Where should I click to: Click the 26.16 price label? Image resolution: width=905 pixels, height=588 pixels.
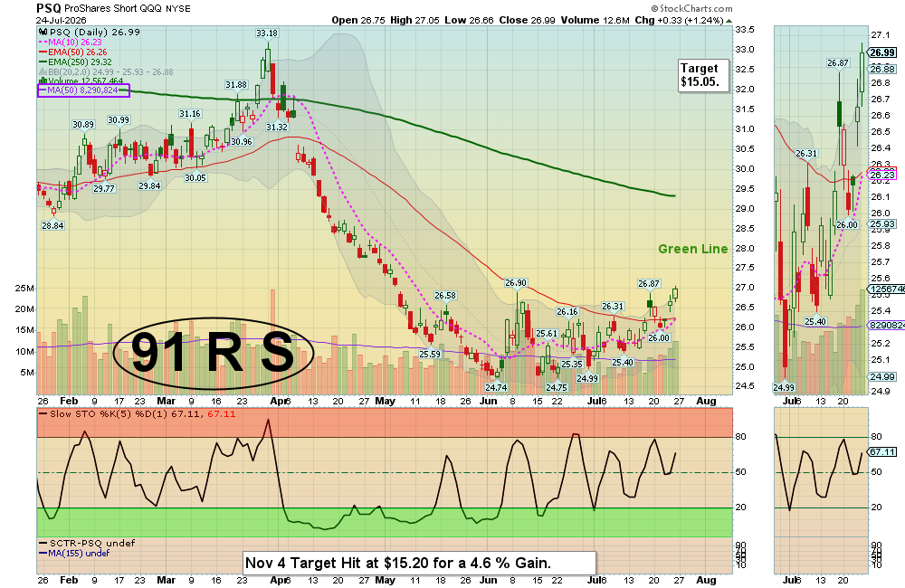pyautogui.click(x=567, y=311)
